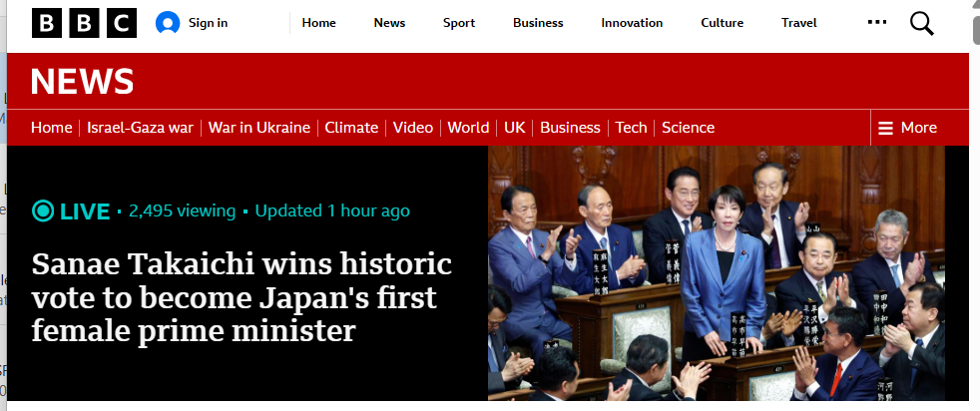Click the blue Sign in avatar icon

click(x=168, y=23)
